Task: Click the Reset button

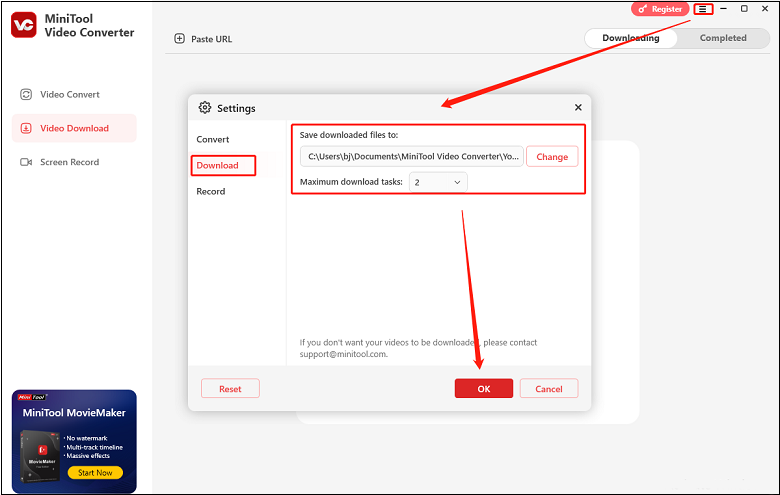Action: 230,389
